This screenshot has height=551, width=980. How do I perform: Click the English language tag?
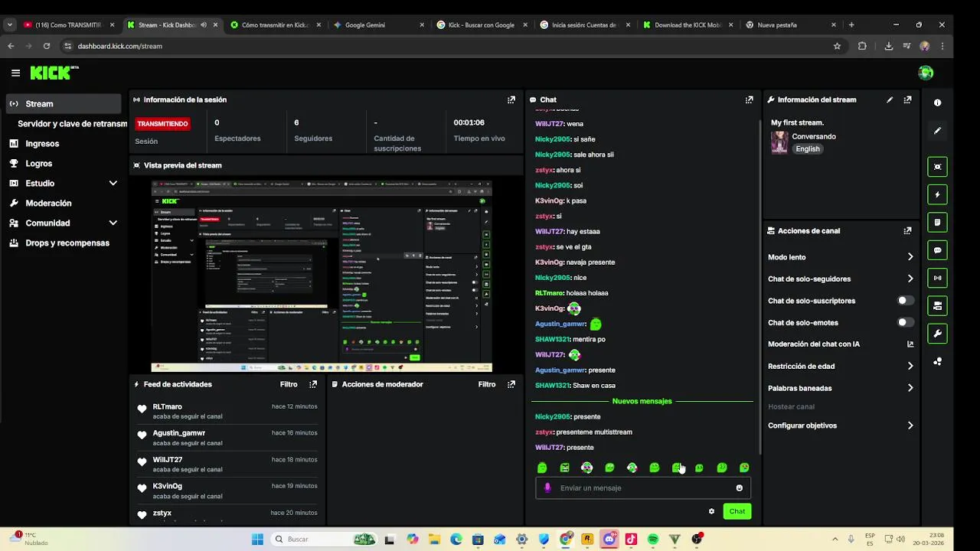click(808, 148)
